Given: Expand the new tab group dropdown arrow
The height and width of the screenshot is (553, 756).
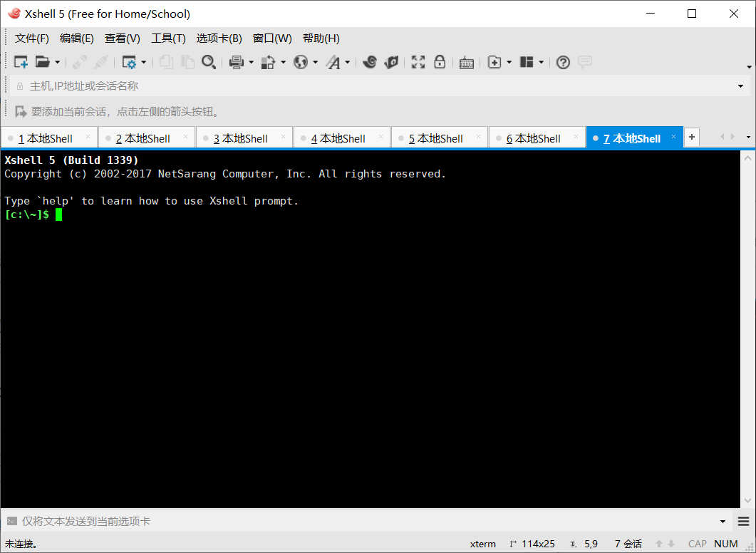Looking at the screenshot, I should 509,63.
